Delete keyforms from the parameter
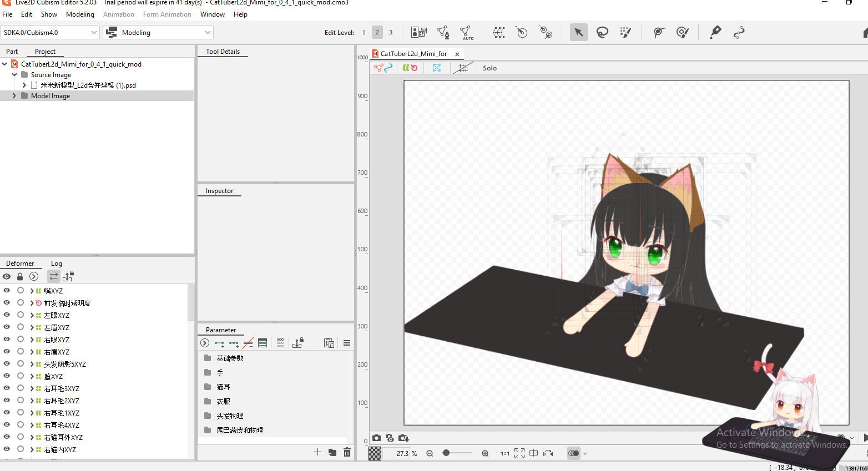This screenshot has width=868, height=471. (248, 343)
